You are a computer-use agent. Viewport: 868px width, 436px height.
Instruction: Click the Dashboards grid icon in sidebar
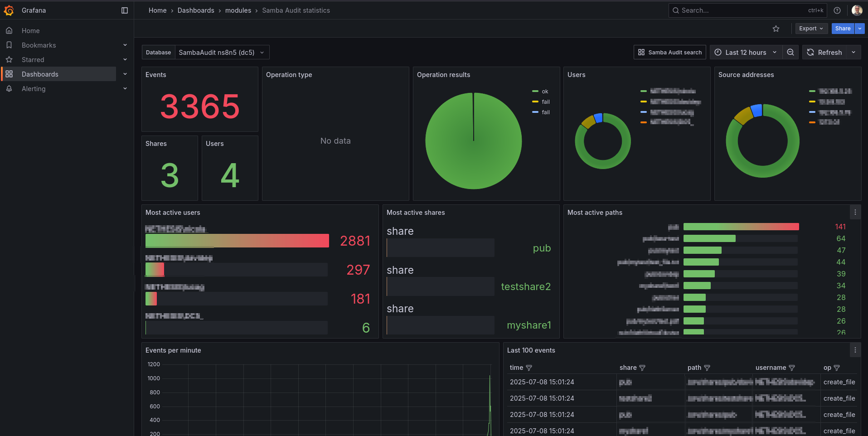point(9,74)
